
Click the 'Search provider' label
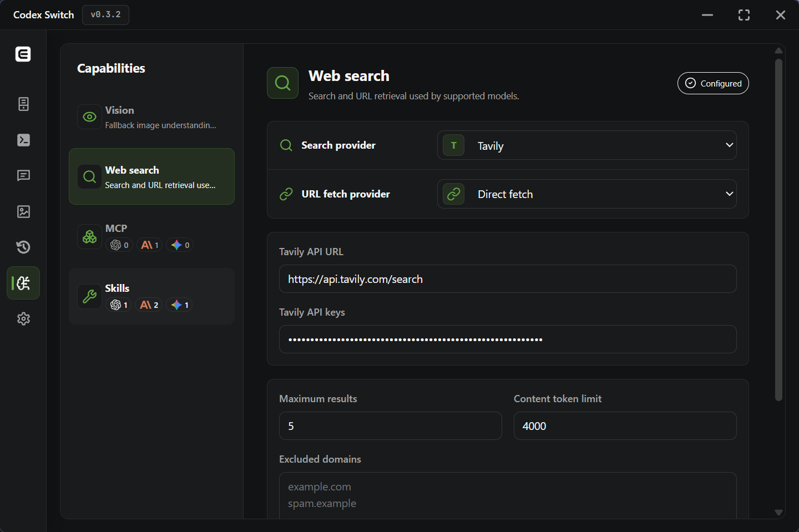(x=338, y=145)
